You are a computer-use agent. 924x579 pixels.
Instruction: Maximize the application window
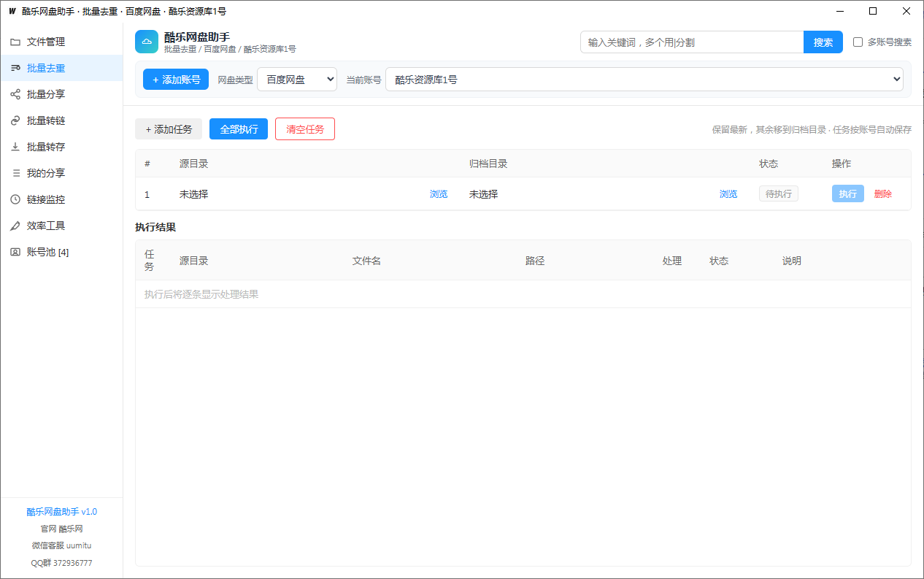(873, 11)
